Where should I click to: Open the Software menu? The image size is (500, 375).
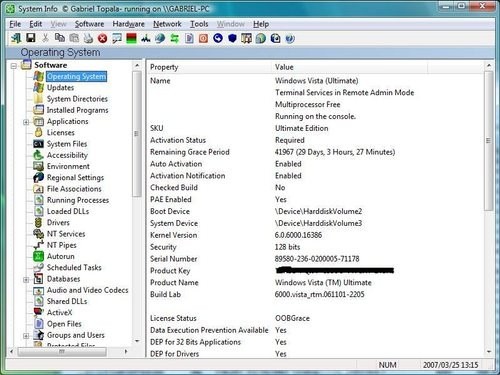coord(89,24)
